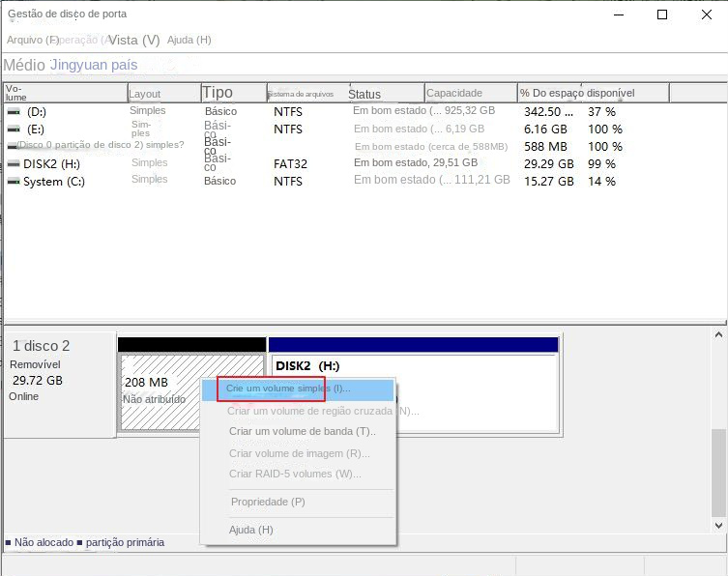Select the DISK2 (H:) drive icon in list
This screenshot has width=728, height=576.
tap(14, 164)
